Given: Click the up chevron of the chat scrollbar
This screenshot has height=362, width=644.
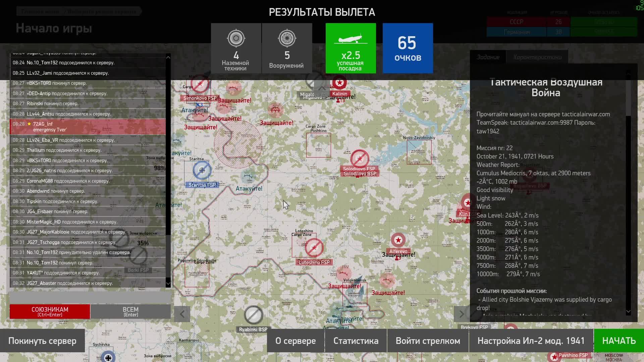Looking at the screenshot, I should tap(168, 57).
